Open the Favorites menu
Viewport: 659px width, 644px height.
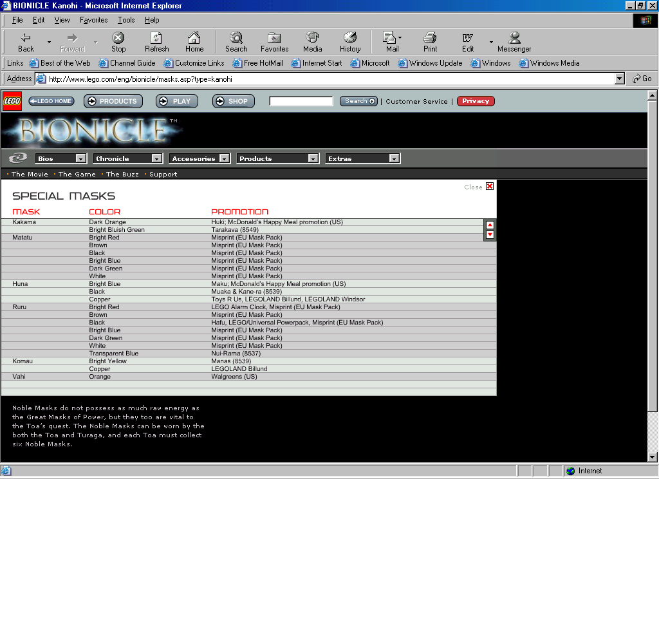click(93, 20)
